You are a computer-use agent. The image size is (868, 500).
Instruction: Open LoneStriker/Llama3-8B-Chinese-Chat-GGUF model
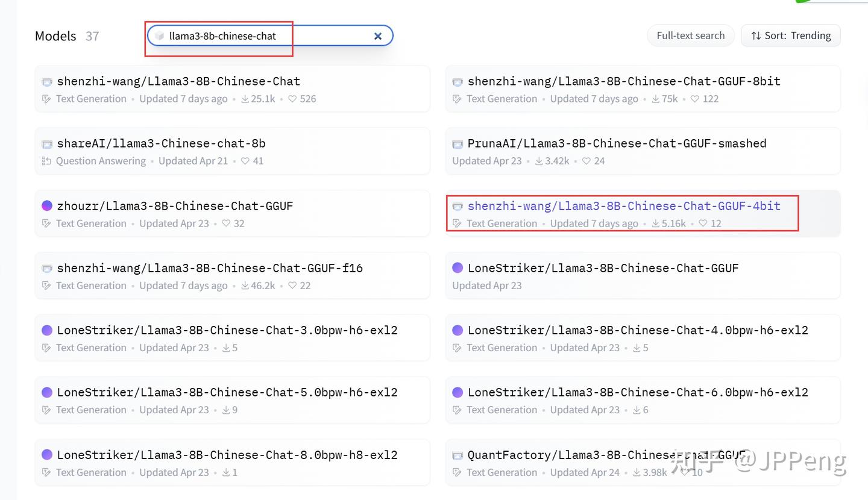tap(643, 275)
